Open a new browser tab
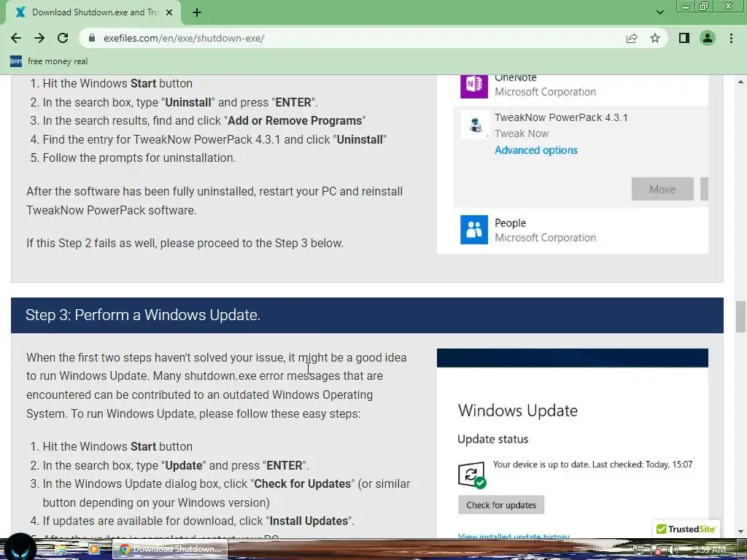This screenshot has width=747, height=560. click(x=197, y=12)
